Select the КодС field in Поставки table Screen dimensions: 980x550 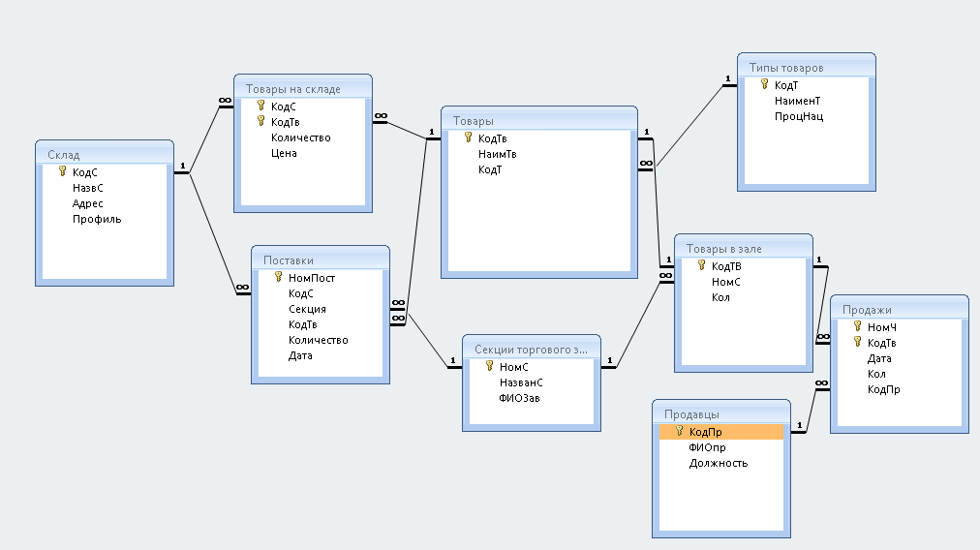300,293
